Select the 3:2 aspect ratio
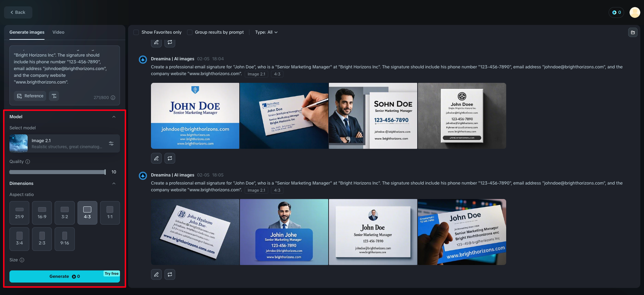644x295 pixels. click(x=65, y=213)
